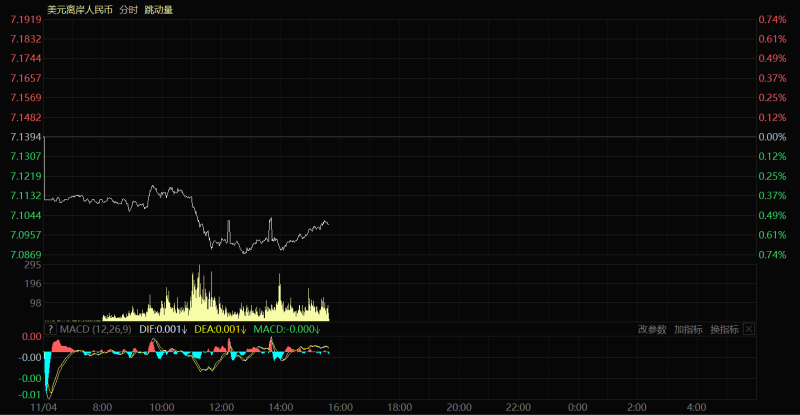Switch to the 分时 view tab
800x415 pixels.
(129, 10)
